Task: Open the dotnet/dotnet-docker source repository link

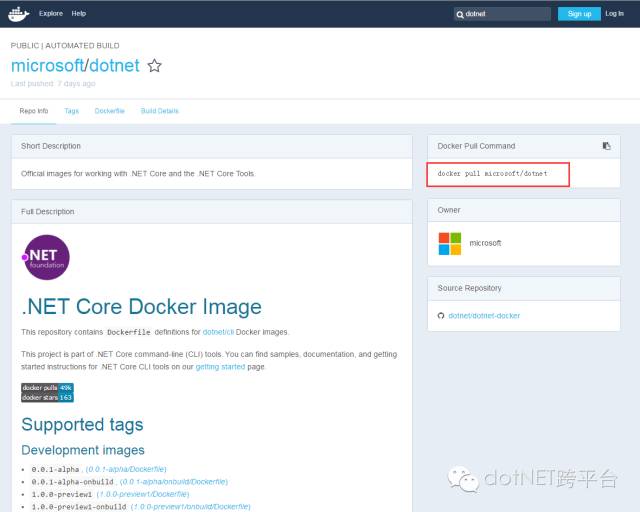Action: 484,316
